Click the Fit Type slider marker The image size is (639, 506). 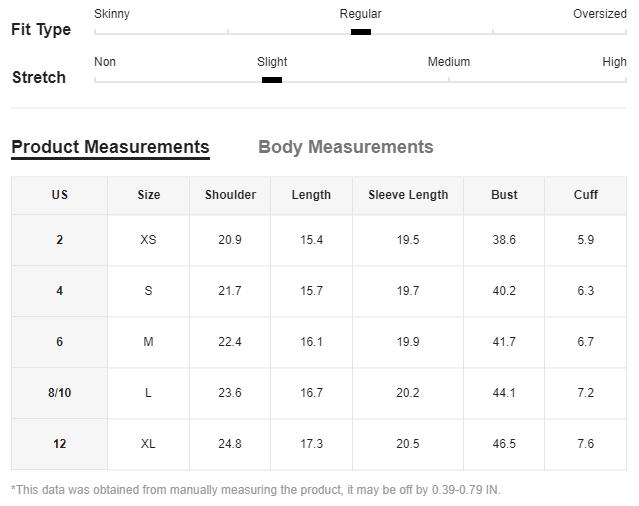pos(361,32)
